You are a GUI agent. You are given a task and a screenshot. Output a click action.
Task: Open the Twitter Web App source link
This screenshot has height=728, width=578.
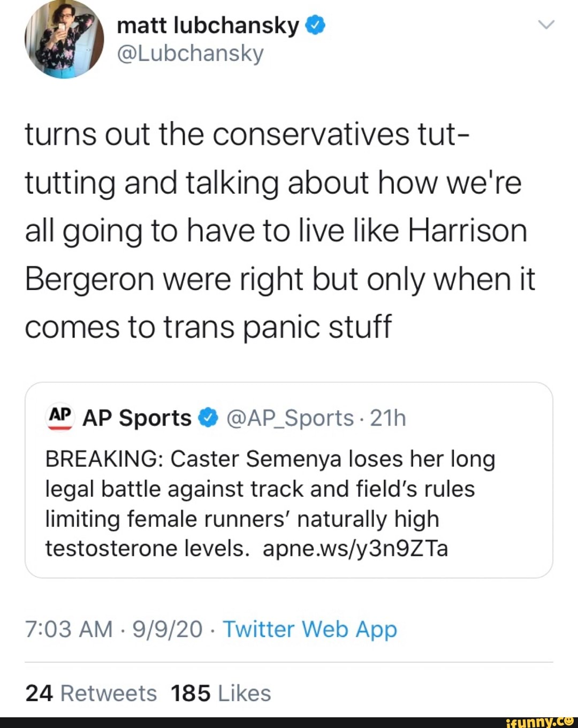310,629
